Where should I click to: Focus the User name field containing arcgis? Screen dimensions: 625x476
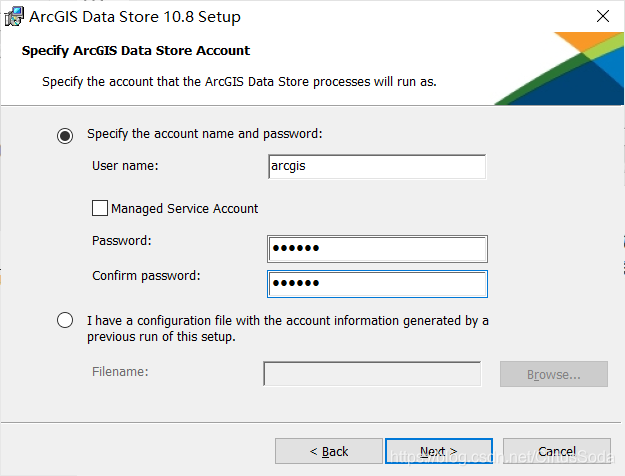click(x=377, y=167)
